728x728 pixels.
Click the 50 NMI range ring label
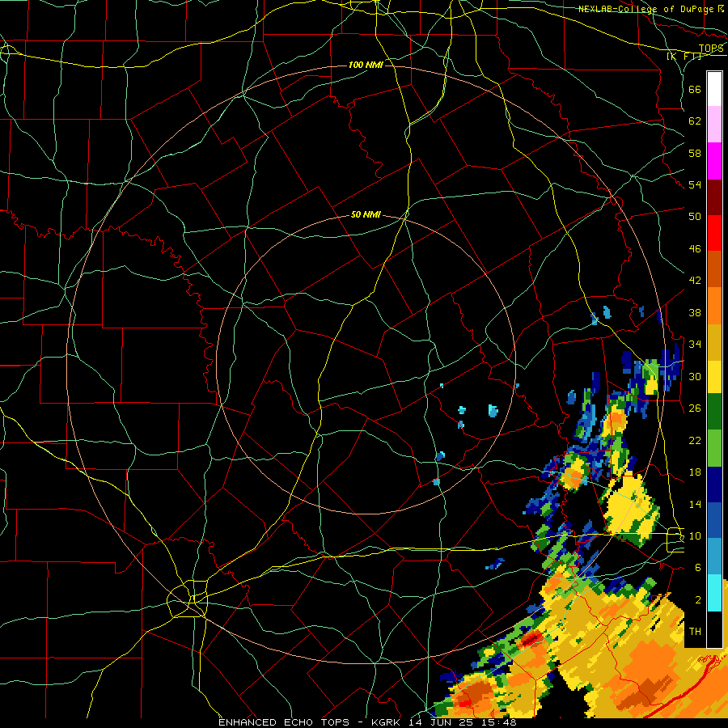(x=366, y=214)
